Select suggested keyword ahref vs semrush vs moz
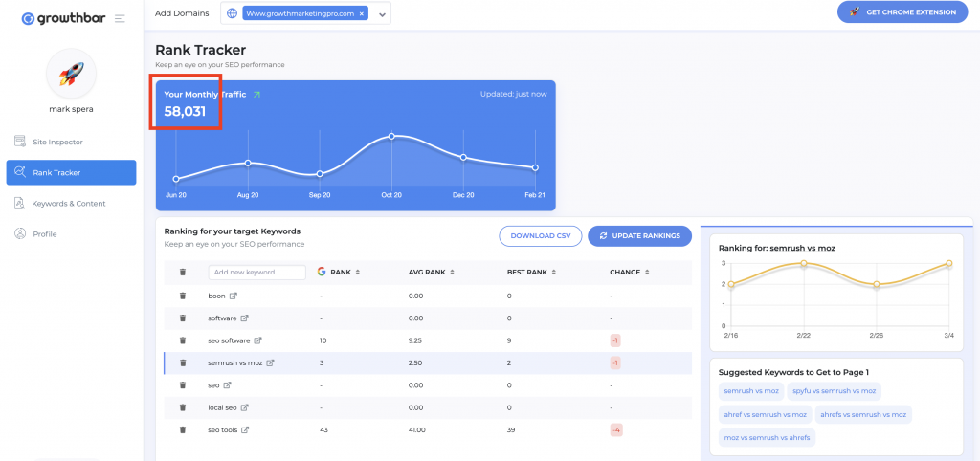 [765, 414]
